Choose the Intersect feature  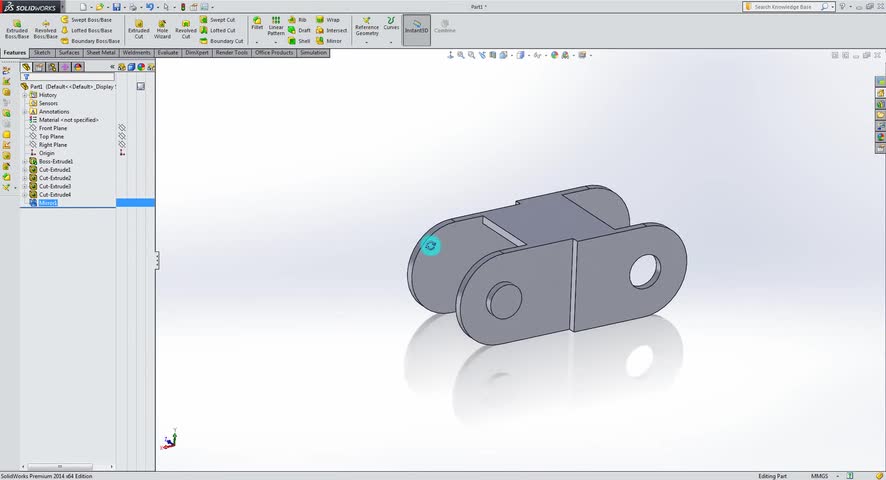pyautogui.click(x=331, y=31)
